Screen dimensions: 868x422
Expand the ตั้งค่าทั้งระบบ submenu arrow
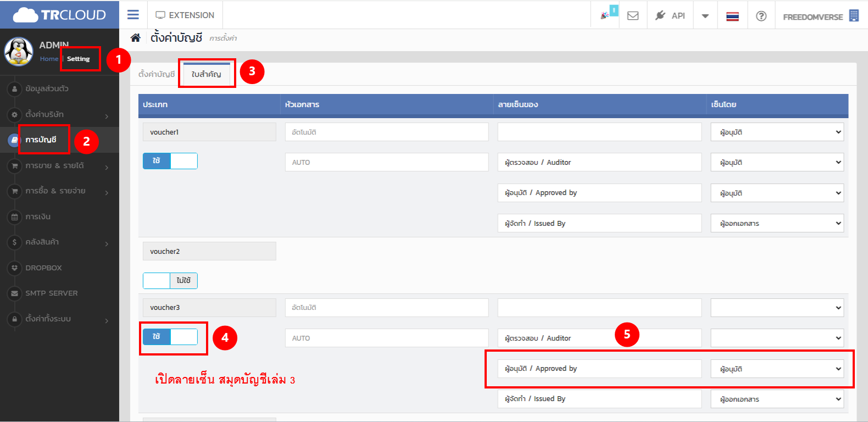[x=107, y=320]
